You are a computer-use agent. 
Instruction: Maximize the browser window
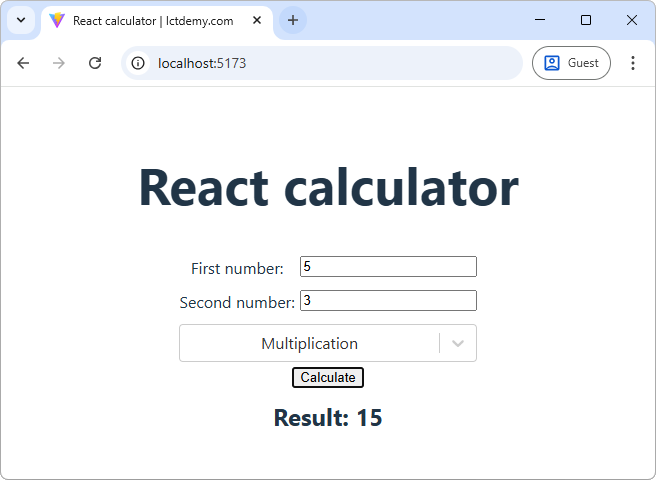(586, 20)
